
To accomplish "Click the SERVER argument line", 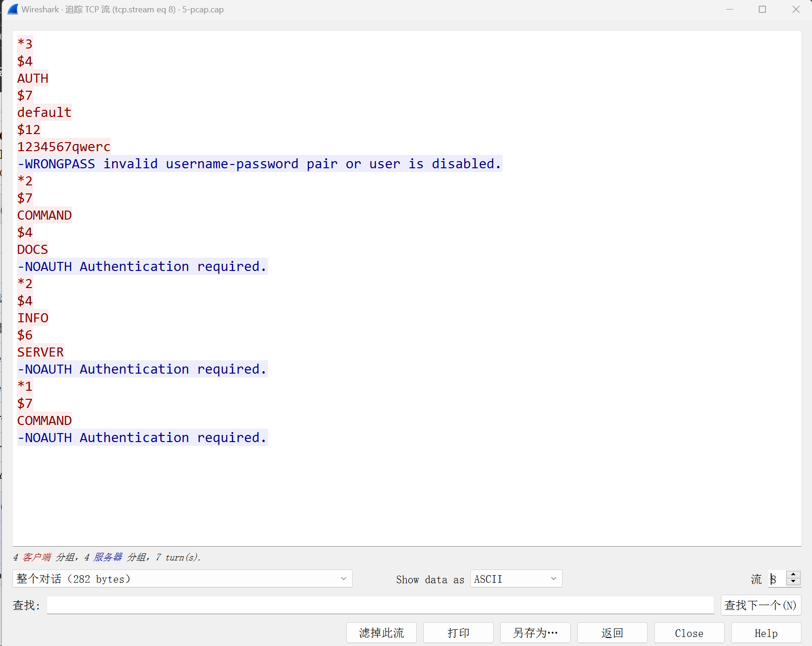I will click(40, 352).
